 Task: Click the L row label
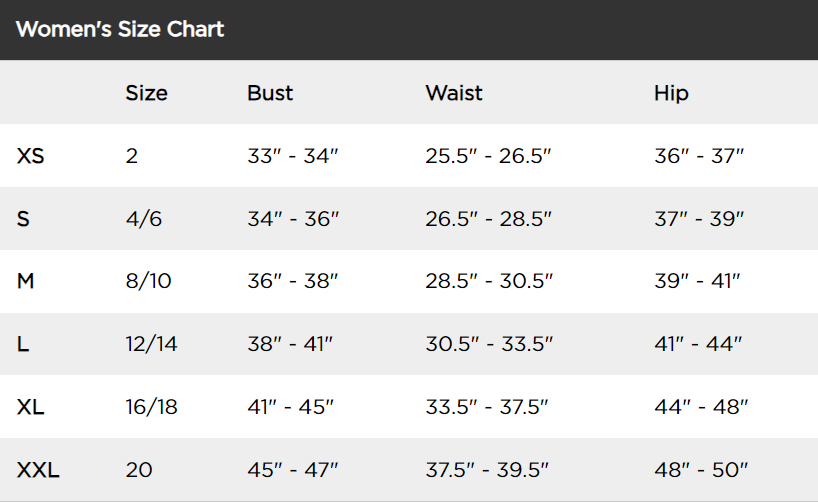(23, 344)
